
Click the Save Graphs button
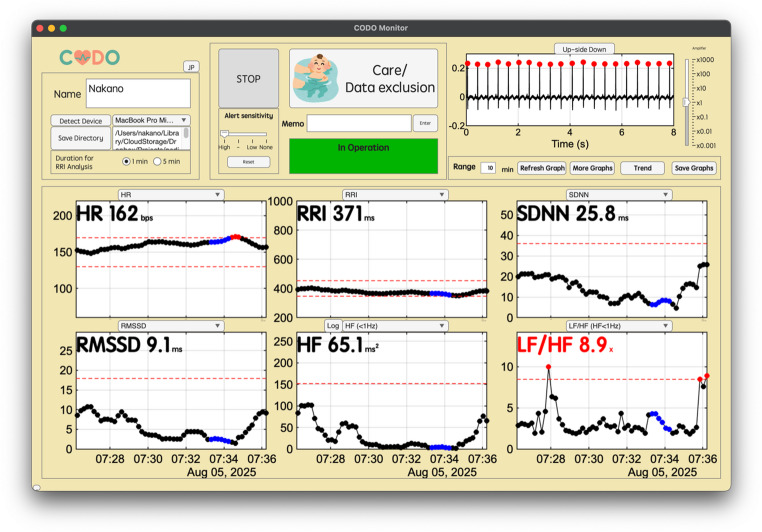[x=693, y=168]
